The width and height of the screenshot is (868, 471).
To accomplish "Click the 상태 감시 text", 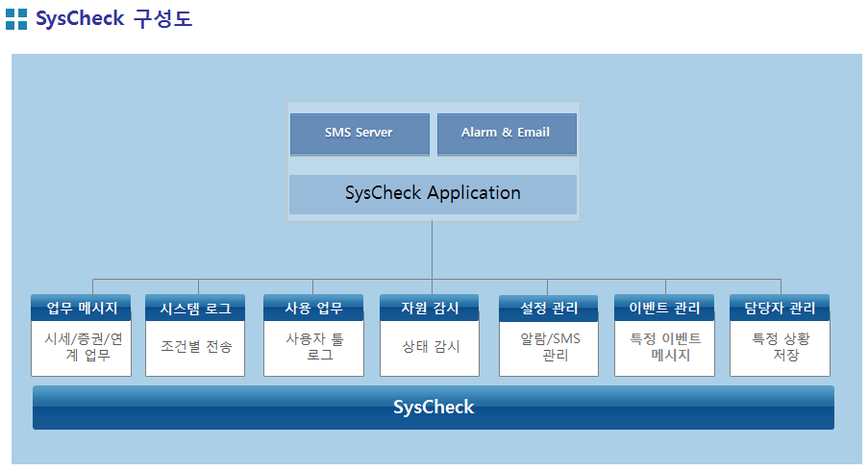I will [431, 346].
